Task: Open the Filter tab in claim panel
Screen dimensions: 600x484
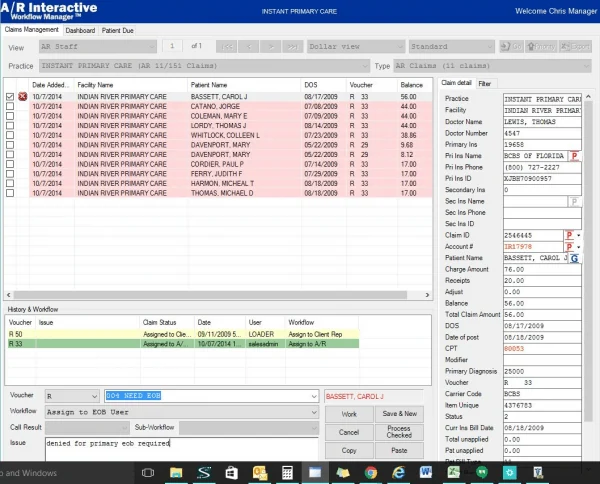Action: (x=485, y=83)
